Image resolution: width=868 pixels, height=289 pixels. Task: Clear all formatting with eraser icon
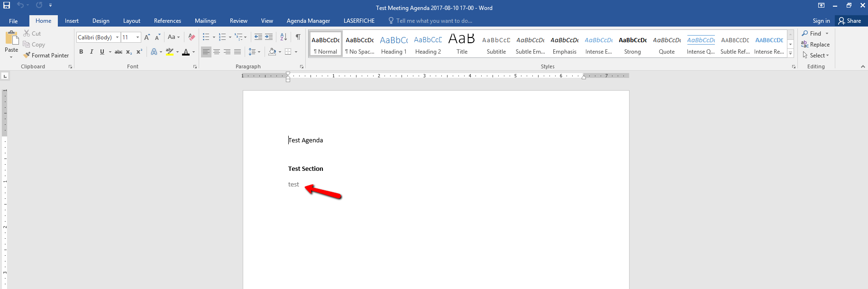pyautogui.click(x=192, y=37)
